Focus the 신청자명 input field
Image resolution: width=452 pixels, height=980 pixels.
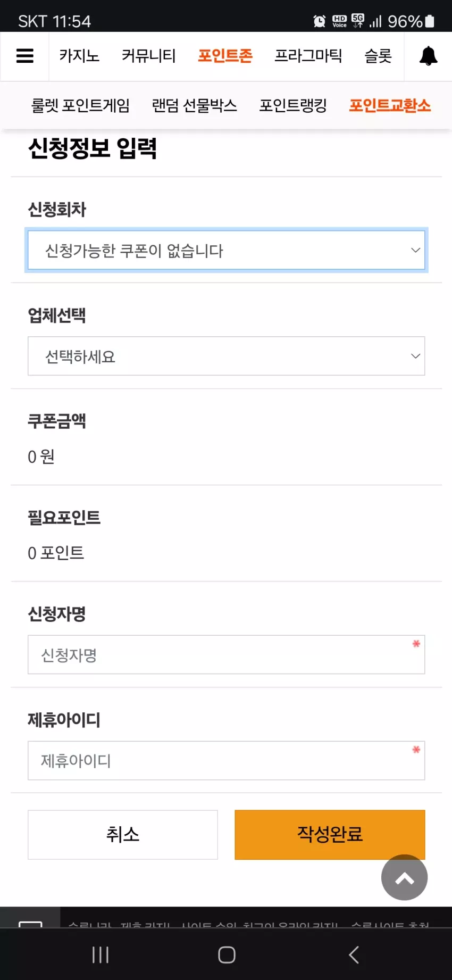227,654
